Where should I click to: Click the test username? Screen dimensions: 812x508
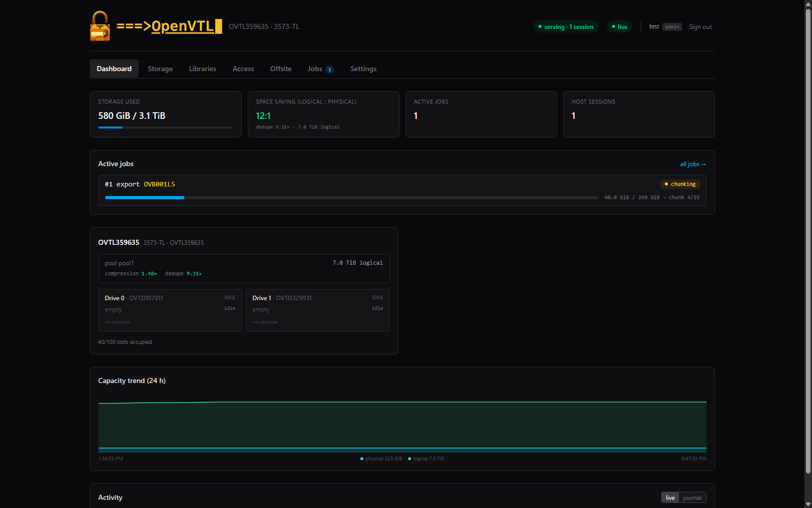654,26
